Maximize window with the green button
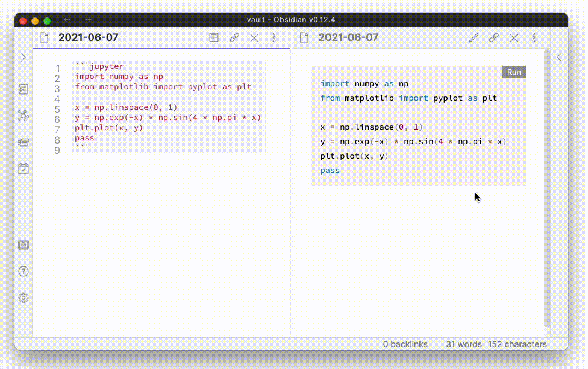 pos(47,21)
